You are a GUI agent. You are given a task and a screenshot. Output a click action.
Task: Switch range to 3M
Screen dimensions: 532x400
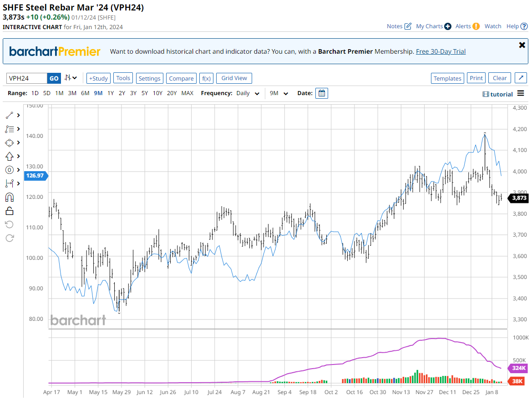click(72, 93)
